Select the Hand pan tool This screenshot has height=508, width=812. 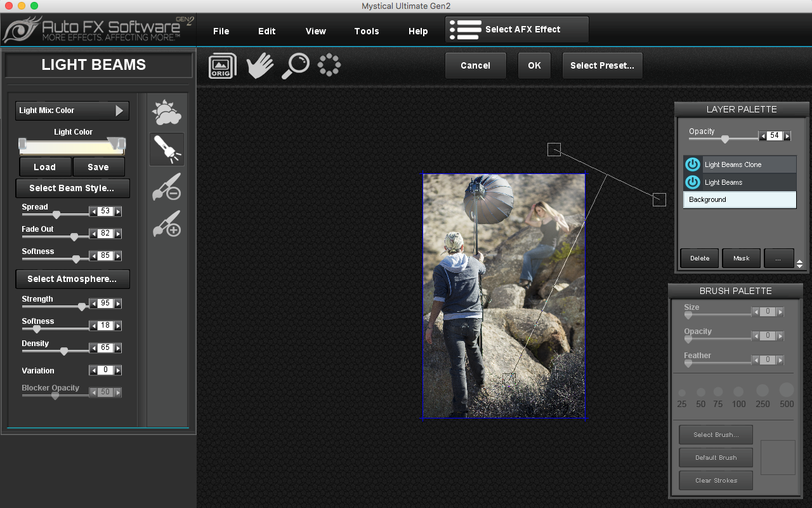click(x=259, y=65)
